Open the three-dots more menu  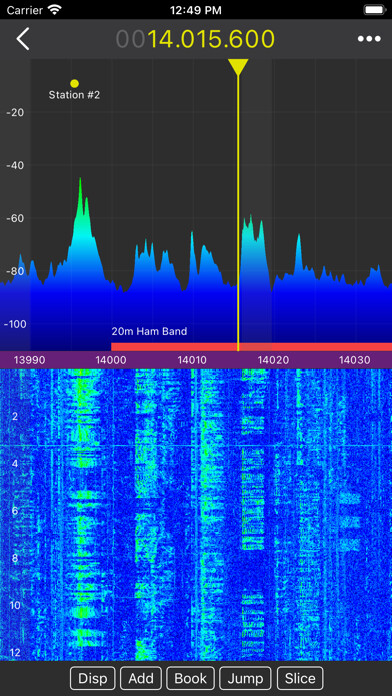[369, 39]
